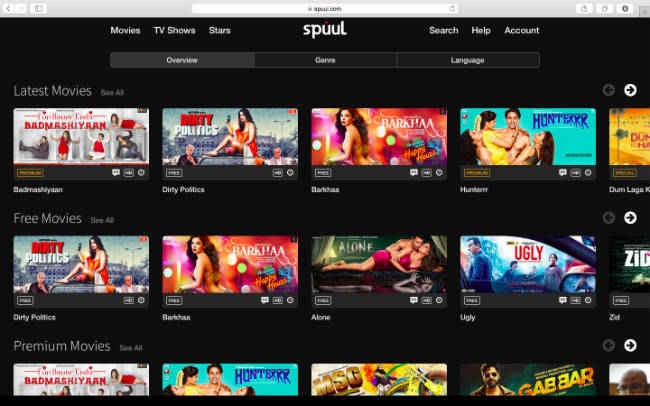Open the Alone movie poster
Image resolution: width=650 pixels, height=406 pixels.
[379, 264]
